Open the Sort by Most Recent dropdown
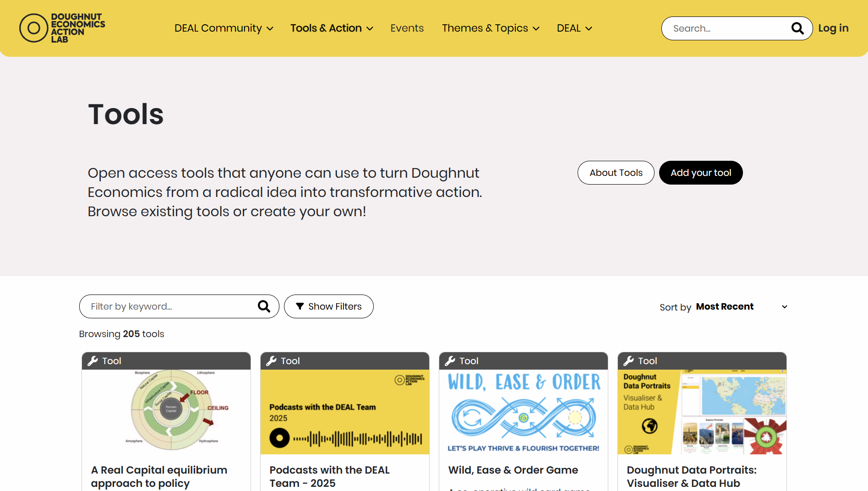Viewport: 868px width, 491px height. tap(741, 307)
